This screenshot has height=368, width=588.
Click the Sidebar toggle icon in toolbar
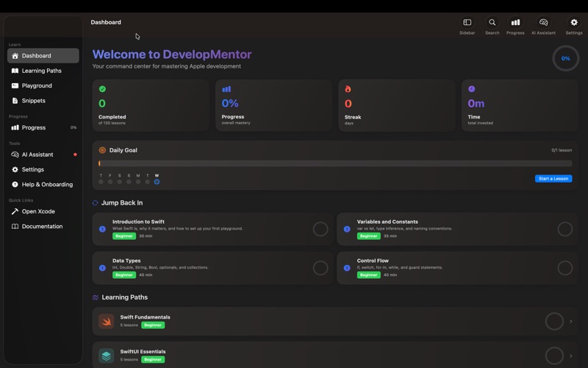[x=467, y=23]
